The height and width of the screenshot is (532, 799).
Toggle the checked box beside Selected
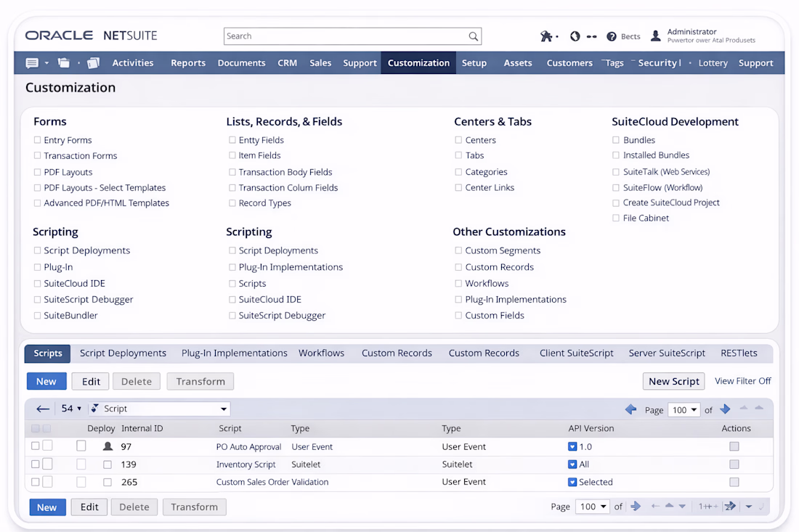click(572, 482)
